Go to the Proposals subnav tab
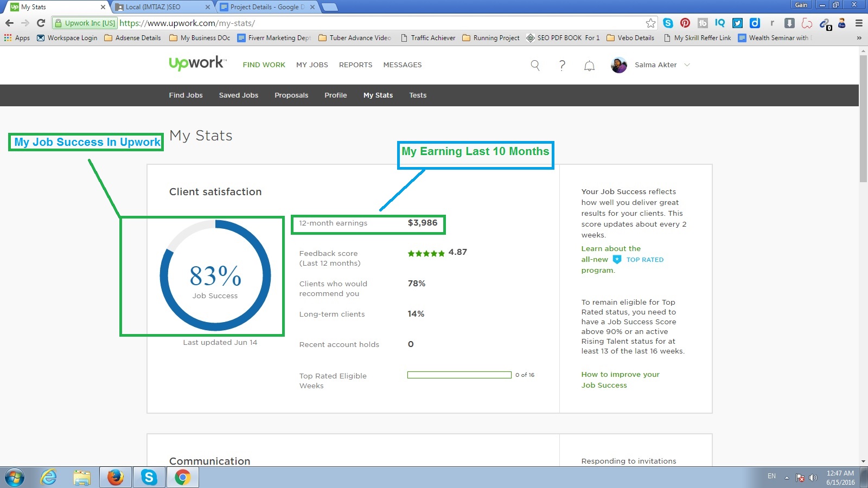 pyautogui.click(x=291, y=95)
